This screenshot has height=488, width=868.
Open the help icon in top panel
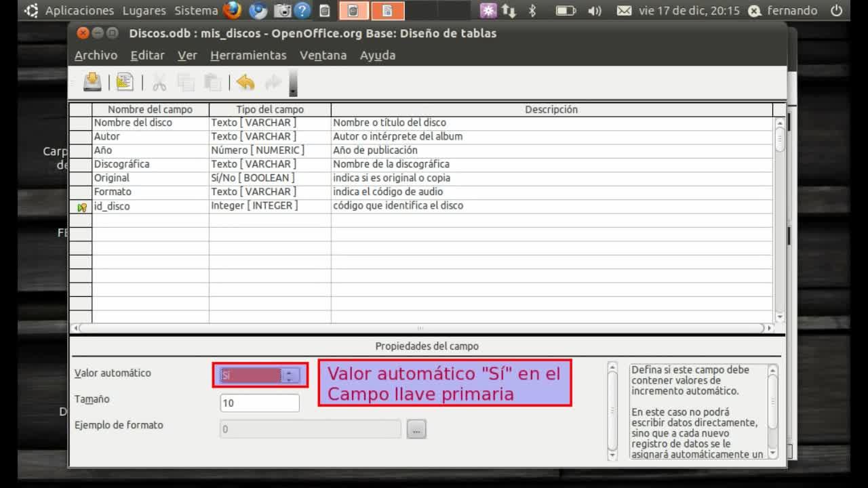302,10
